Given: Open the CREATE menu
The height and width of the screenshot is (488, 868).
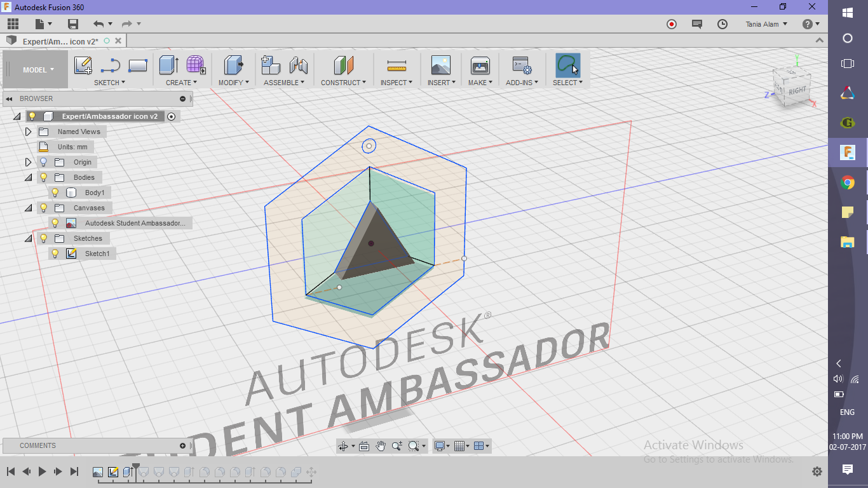Looking at the screenshot, I should (182, 83).
